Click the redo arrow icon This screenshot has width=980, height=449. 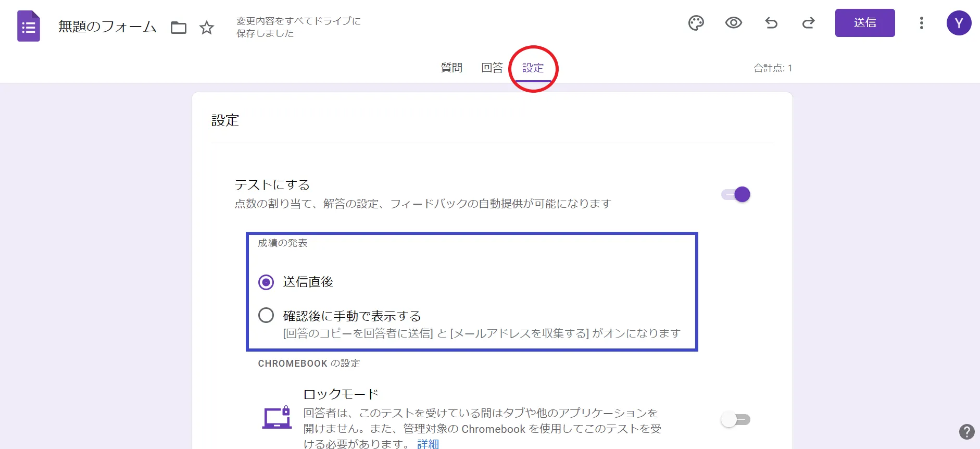(808, 23)
